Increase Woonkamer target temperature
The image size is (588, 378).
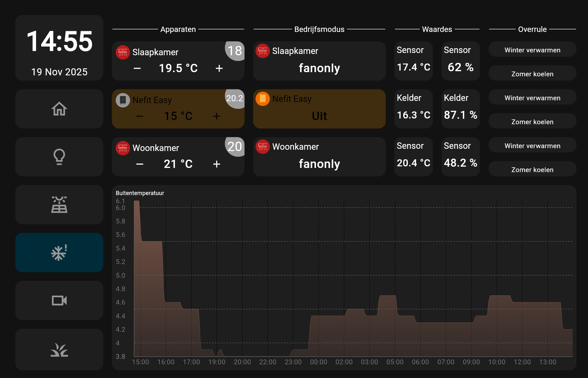tap(217, 164)
